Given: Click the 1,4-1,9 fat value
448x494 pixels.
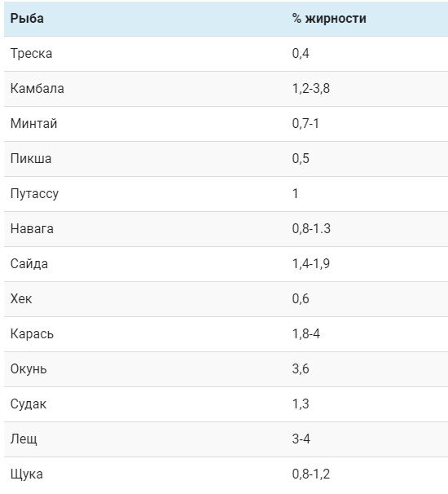Looking at the screenshot, I should tap(310, 263).
